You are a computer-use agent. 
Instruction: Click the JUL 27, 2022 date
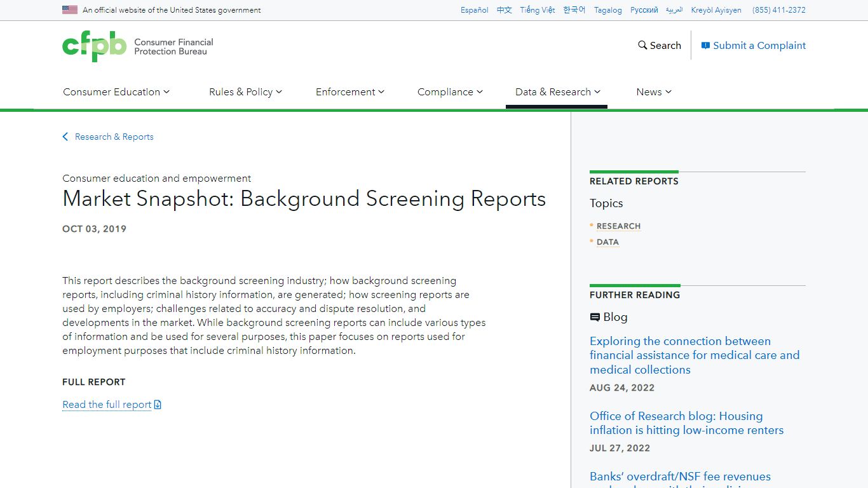tap(620, 448)
